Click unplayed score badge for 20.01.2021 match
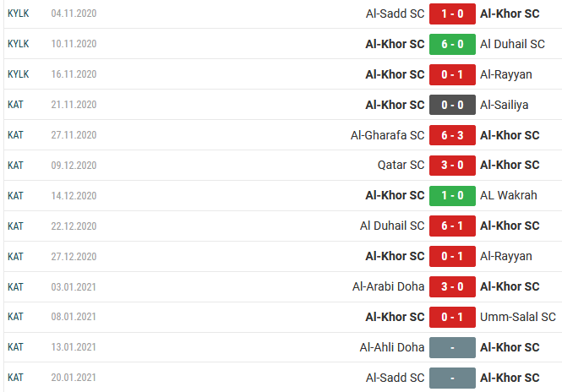The image size is (562, 392). coord(452,378)
